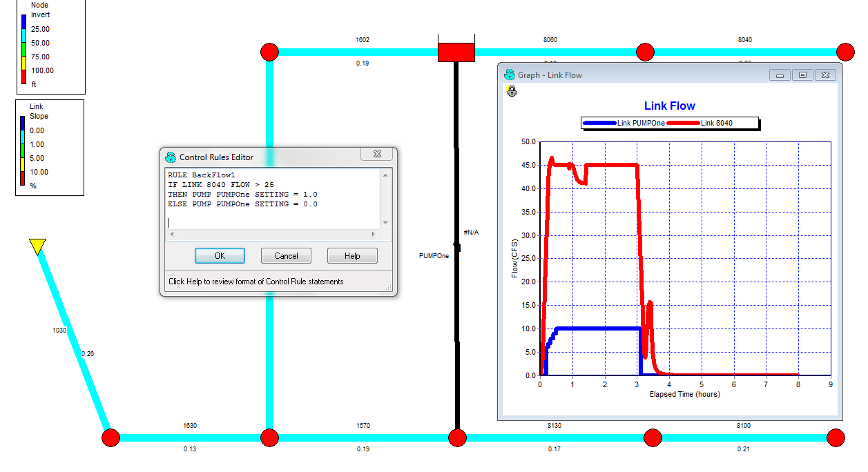This screenshot has height=472, width=868.
Task: Select conduit label 1602
Action: (x=363, y=40)
